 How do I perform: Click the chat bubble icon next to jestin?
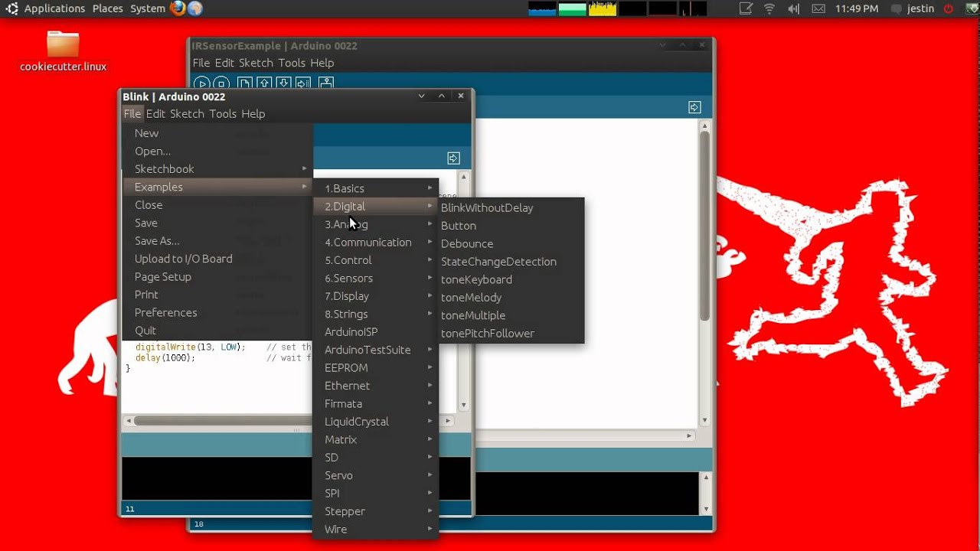pyautogui.click(x=896, y=9)
